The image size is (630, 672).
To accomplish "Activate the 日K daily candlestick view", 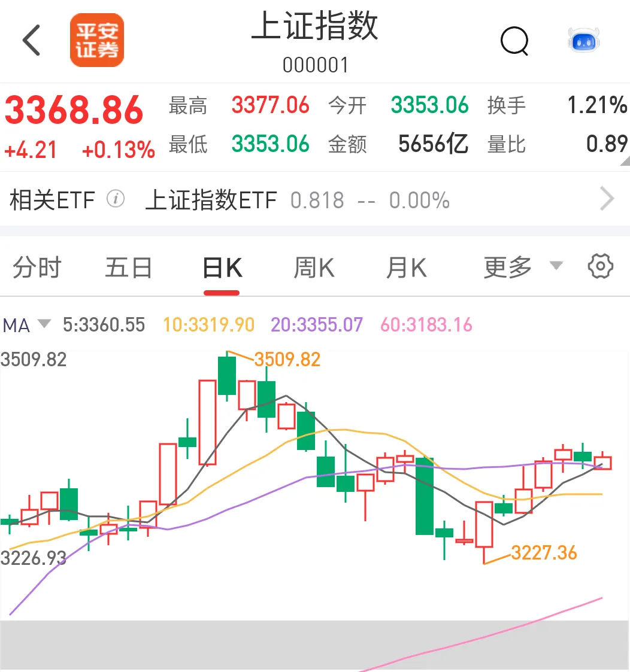I will tap(221, 267).
